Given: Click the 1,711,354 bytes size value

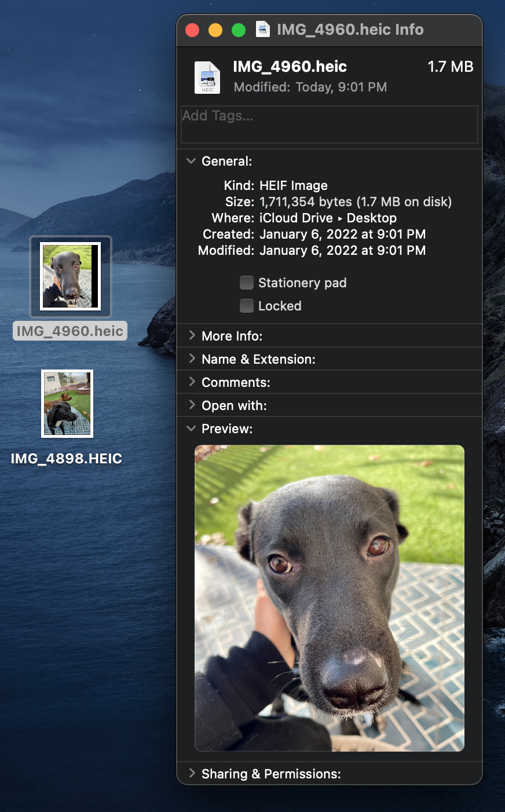Looking at the screenshot, I should [x=356, y=202].
